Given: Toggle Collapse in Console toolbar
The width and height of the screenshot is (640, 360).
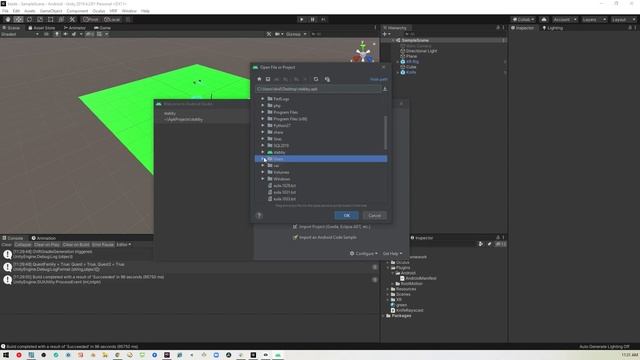Looking at the screenshot, I should pos(23,244).
